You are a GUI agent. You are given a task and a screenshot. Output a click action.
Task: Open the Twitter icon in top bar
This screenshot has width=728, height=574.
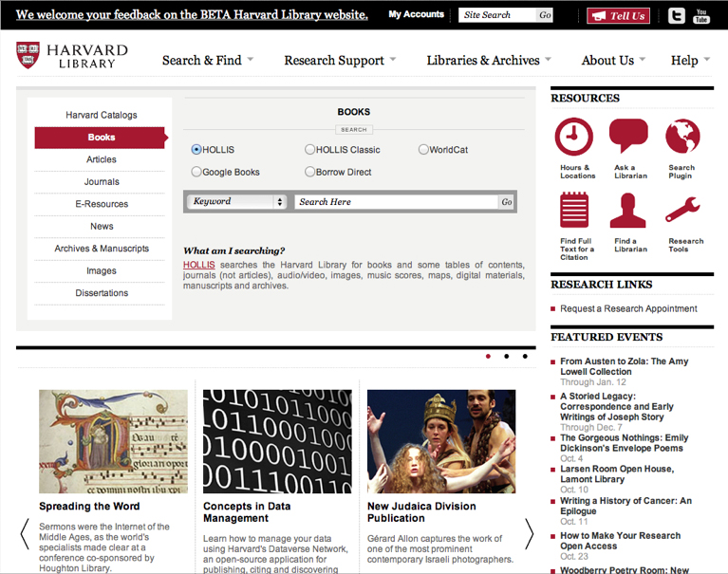(x=677, y=16)
